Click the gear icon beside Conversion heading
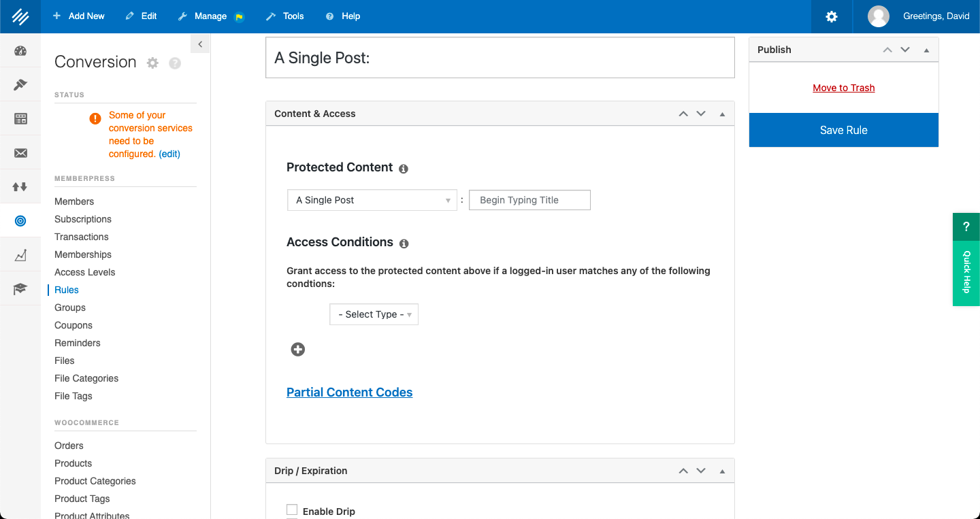This screenshot has width=980, height=519. coord(153,63)
